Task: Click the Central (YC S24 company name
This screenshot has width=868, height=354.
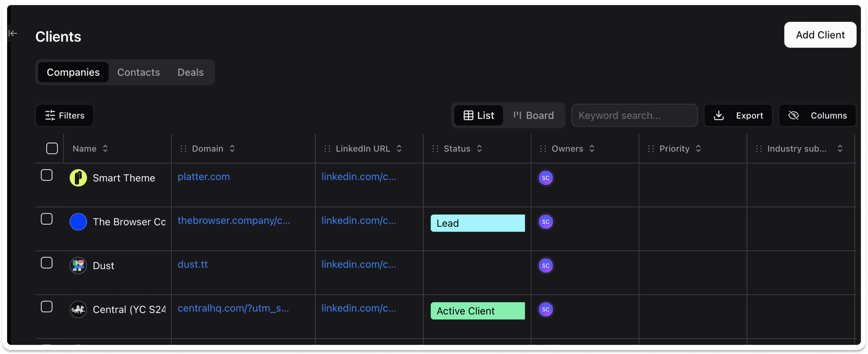Action: [129, 309]
